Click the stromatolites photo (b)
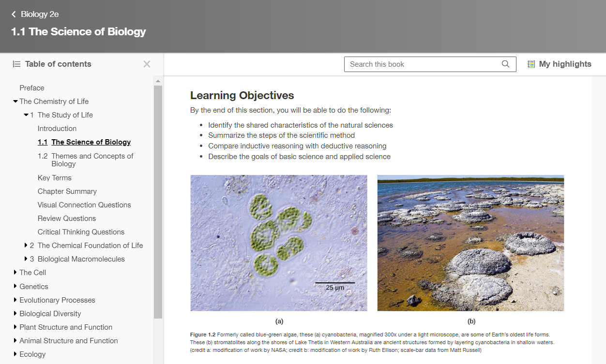Viewport: 606px width, 364px height. [470, 243]
